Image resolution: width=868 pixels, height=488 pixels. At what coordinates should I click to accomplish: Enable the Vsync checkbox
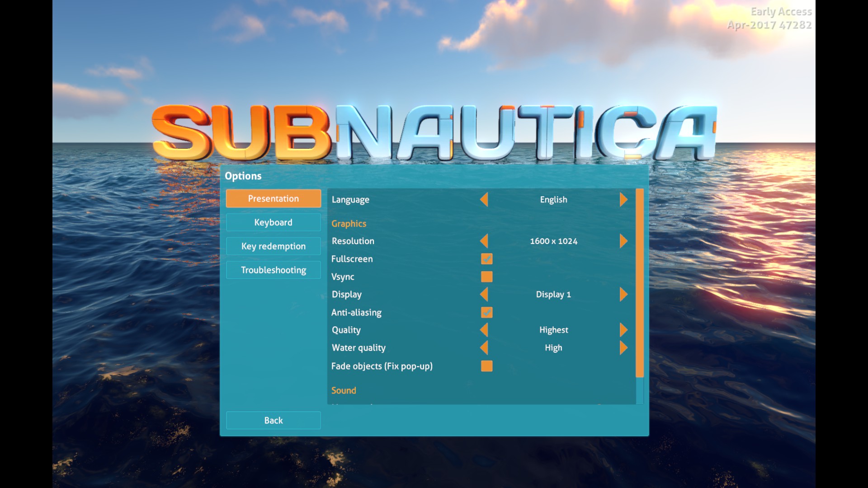tap(486, 277)
